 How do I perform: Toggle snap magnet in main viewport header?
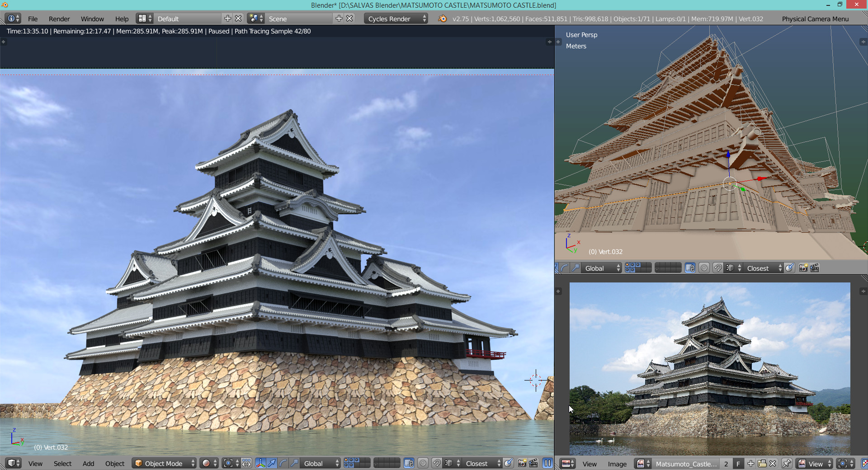[x=436, y=463]
